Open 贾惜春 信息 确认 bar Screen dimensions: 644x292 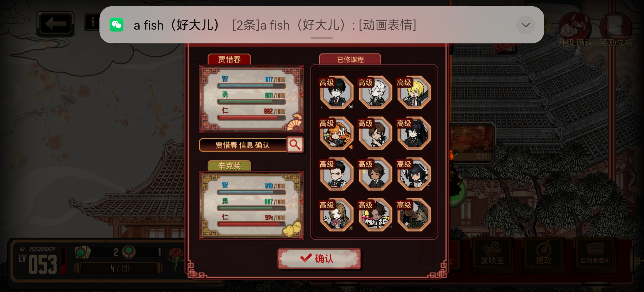243,145
